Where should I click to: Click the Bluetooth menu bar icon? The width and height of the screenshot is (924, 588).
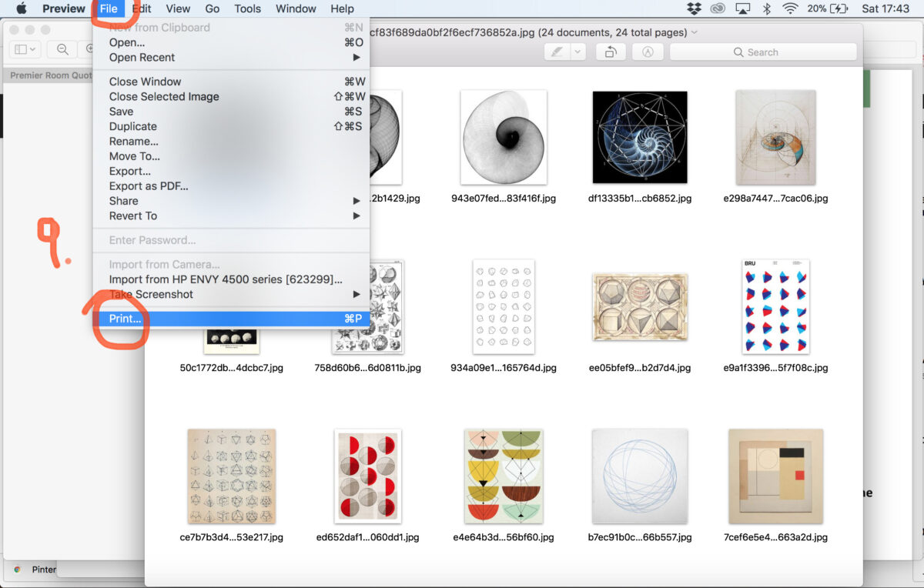[x=766, y=8]
